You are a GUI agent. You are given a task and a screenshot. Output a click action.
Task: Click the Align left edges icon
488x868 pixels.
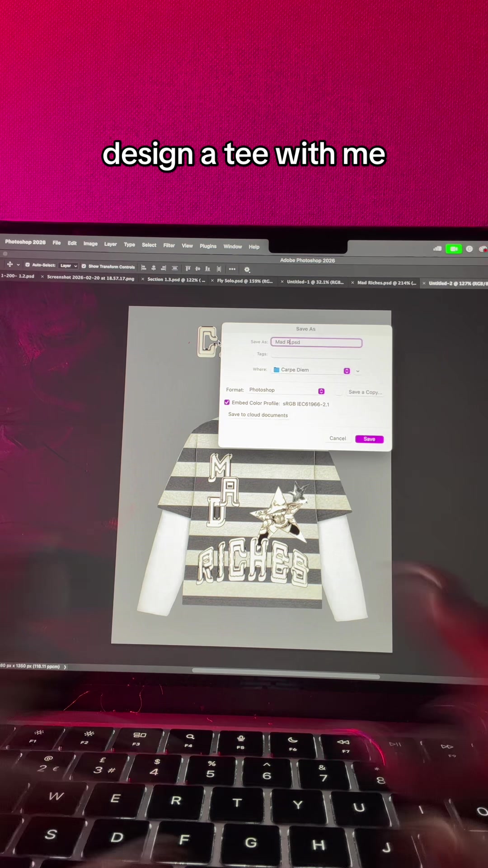coord(144,268)
